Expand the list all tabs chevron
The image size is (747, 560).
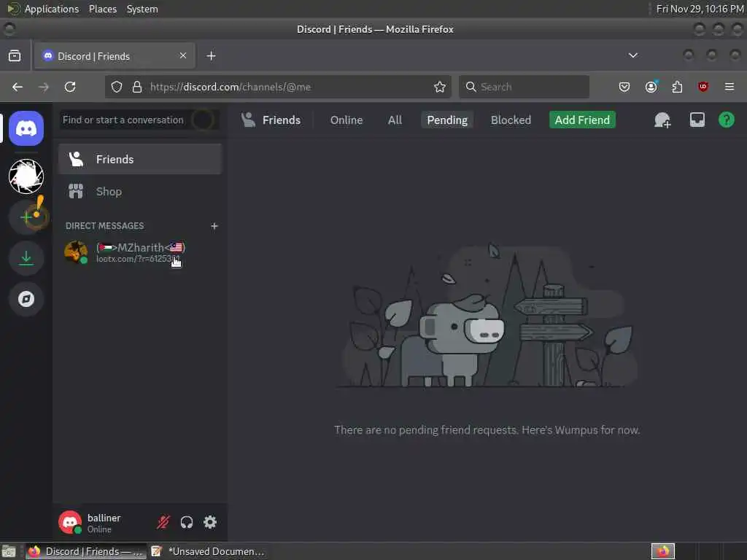(632, 55)
